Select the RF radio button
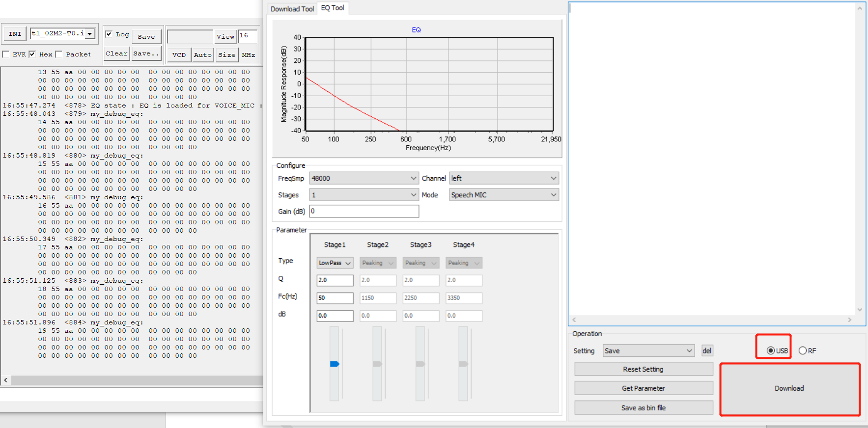Viewport: 868px width, 428px height. tap(803, 351)
